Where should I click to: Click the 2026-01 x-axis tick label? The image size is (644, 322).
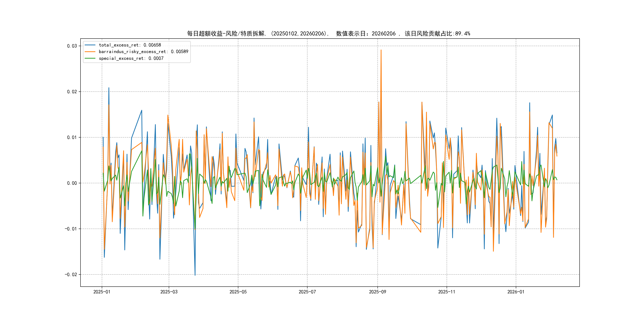point(516,292)
